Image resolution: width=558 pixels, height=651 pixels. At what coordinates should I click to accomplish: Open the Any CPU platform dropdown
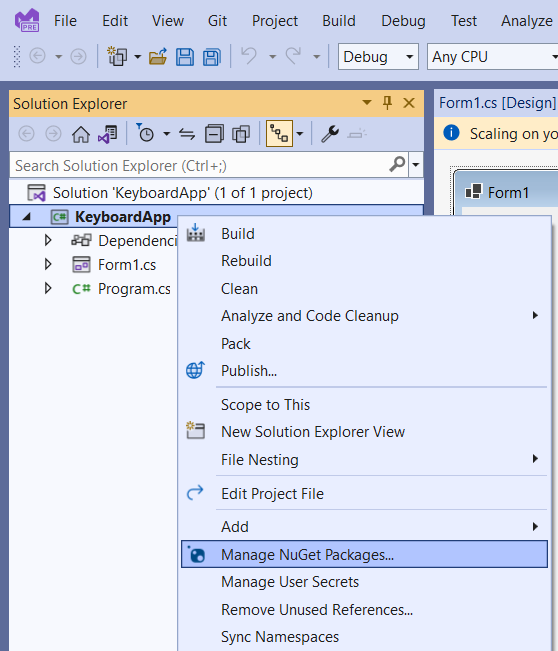[493, 56]
